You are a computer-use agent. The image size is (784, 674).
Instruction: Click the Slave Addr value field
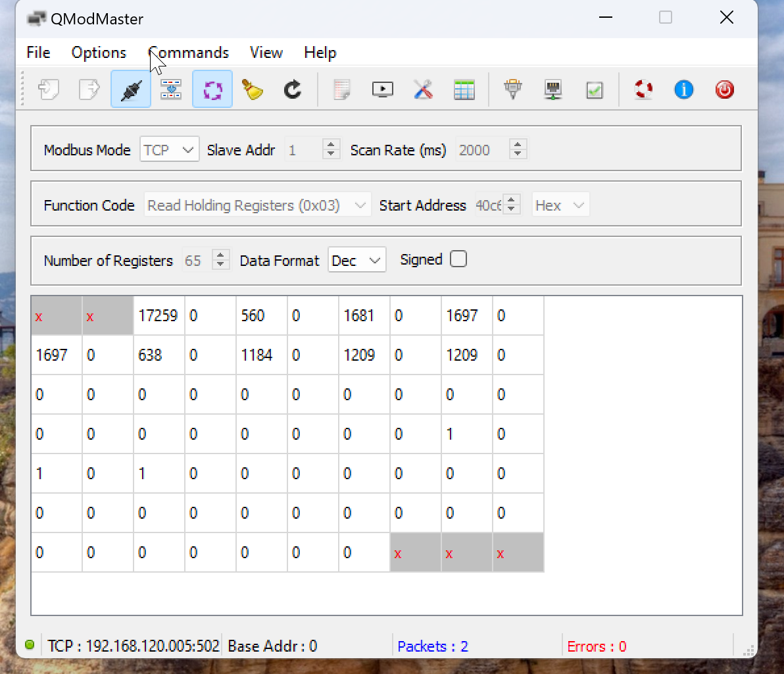304,149
